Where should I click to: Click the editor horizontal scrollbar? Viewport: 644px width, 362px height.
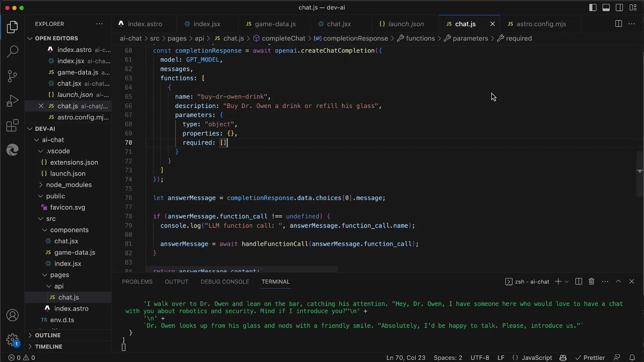click(x=242, y=270)
